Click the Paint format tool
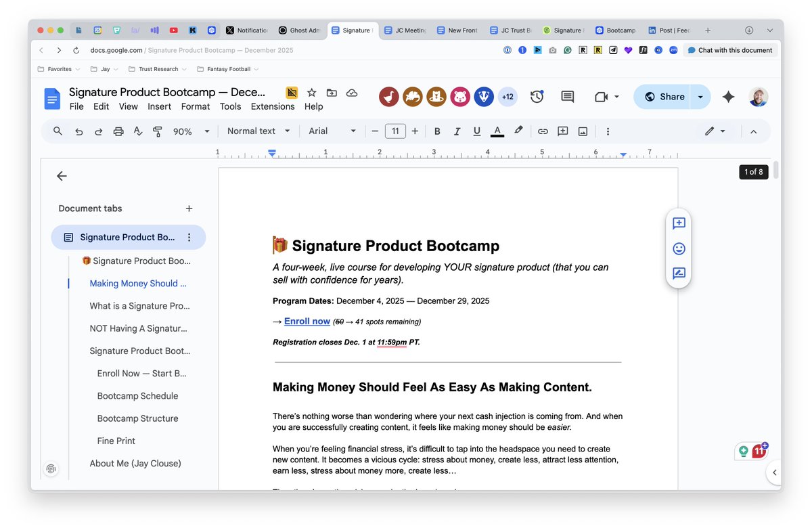 [x=157, y=131]
